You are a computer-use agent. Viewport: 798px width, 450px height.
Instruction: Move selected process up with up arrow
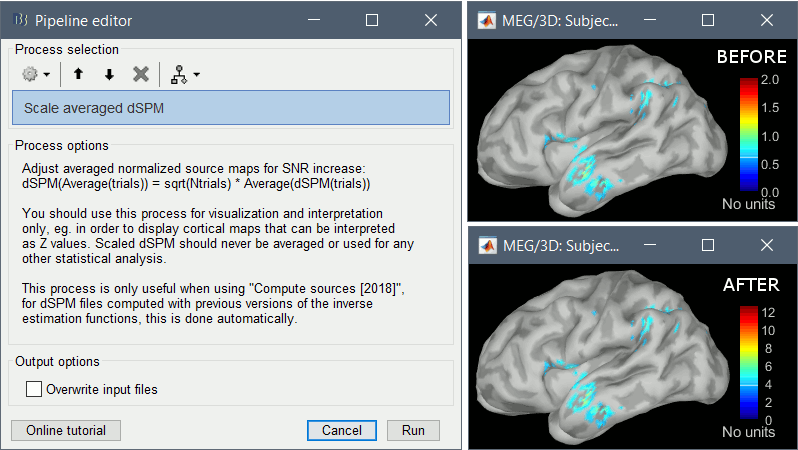coord(78,75)
